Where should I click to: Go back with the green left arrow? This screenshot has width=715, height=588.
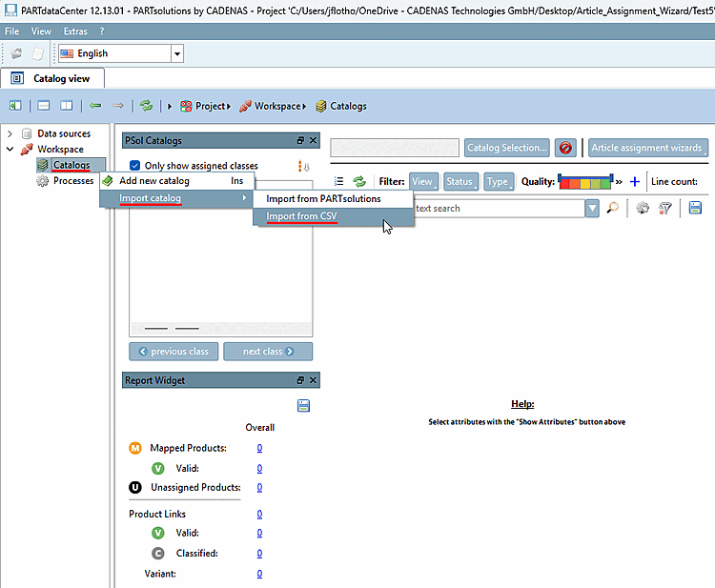(x=95, y=106)
